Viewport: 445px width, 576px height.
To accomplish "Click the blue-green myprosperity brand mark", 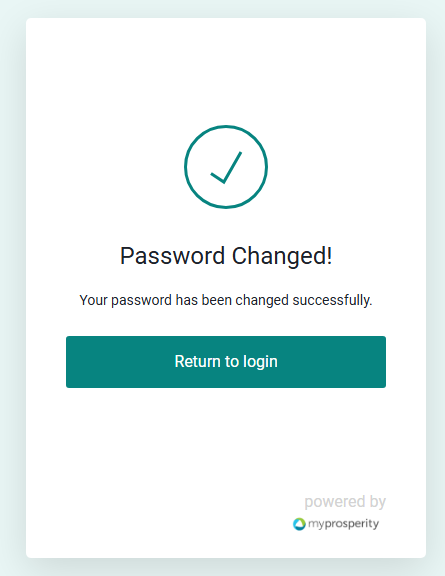I will click(299, 524).
